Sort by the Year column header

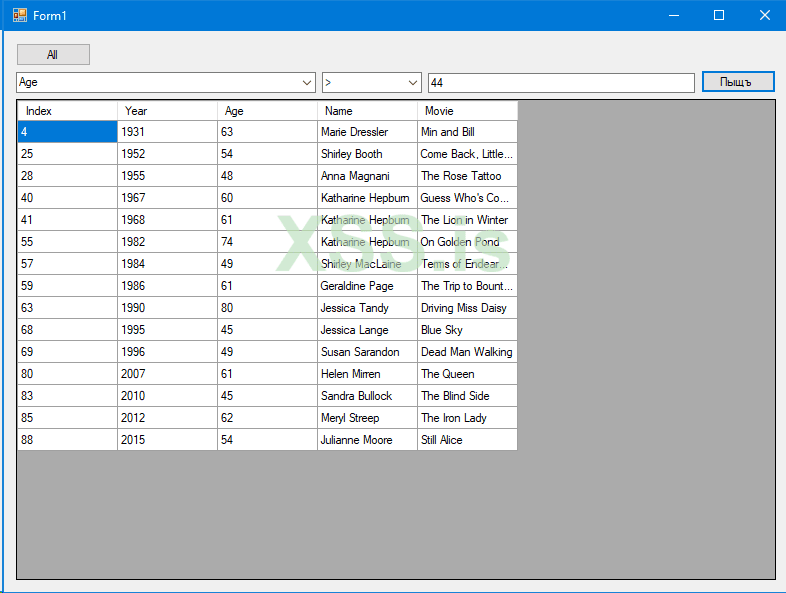(x=167, y=111)
